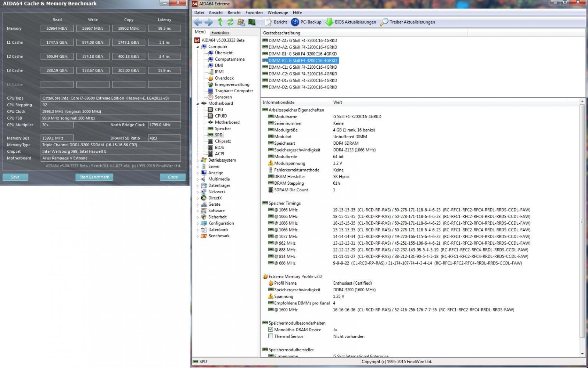Open the Datei menu
This screenshot has height=368, width=588.
coord(199,12)
